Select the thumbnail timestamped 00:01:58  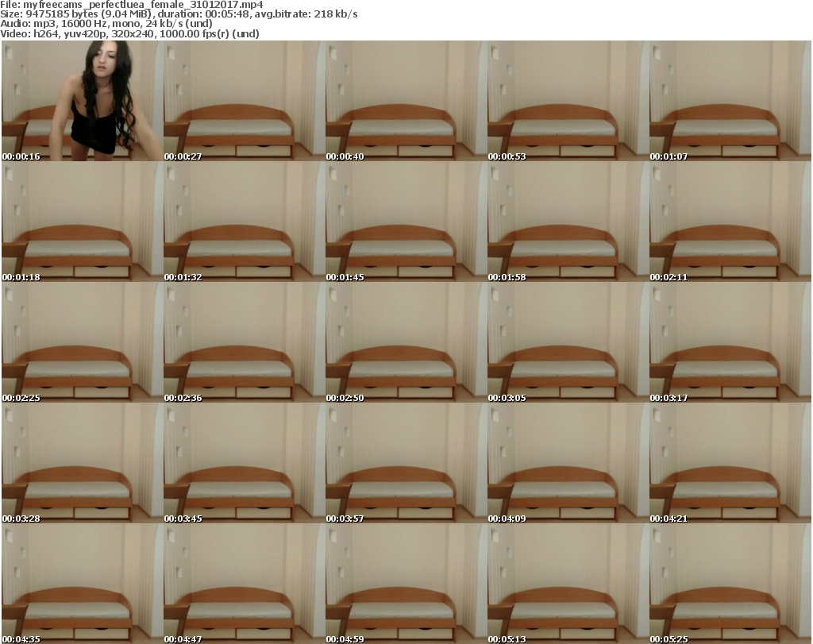568,222
